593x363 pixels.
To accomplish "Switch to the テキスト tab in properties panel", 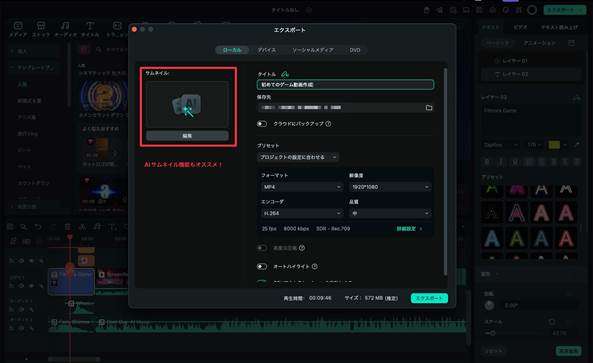I will coord(491,28).
